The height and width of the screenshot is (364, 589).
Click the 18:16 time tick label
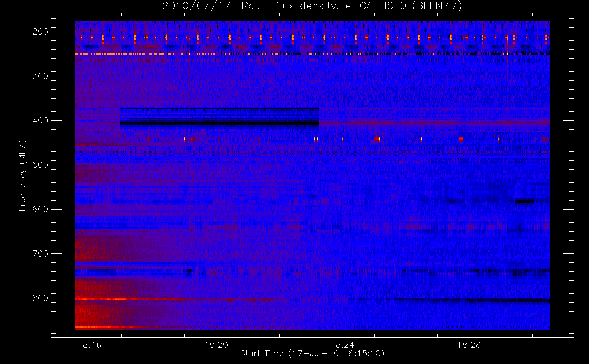click(x=90, y=345)
